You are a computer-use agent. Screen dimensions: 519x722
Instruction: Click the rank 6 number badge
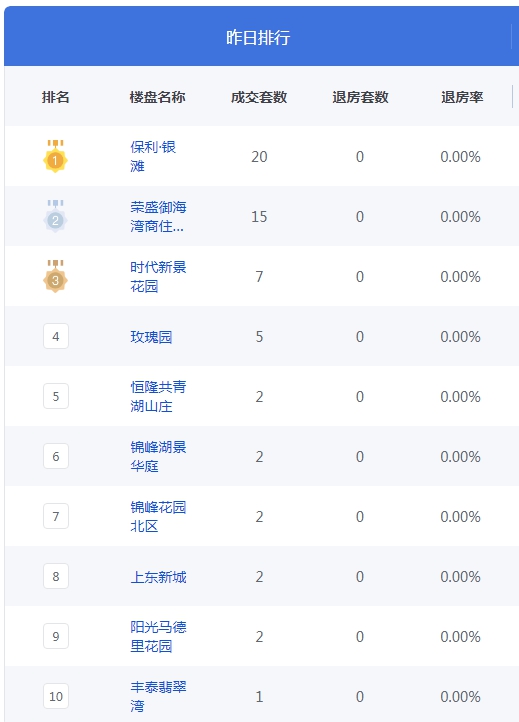56,456
